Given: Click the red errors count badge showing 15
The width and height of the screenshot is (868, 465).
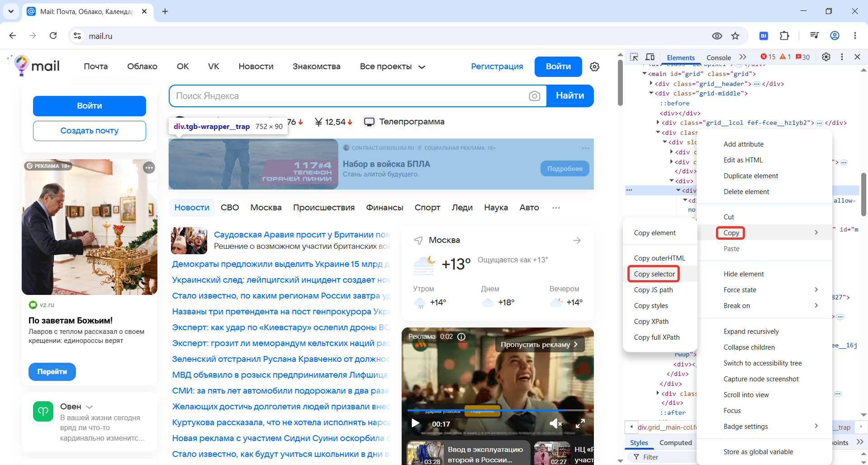Looking at the screenshot, I should pyautogui.click(x=768, y=57).
